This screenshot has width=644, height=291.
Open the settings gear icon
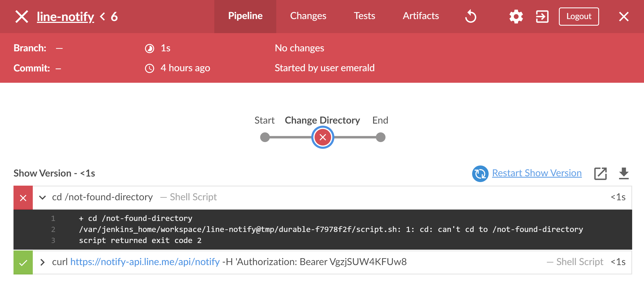(516, 17)
